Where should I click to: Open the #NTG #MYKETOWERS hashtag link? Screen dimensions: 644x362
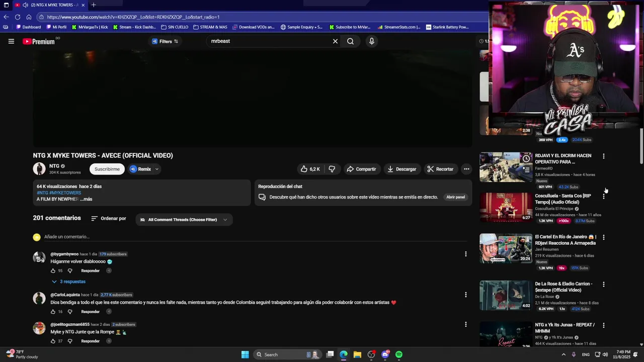click(x=59, y=193)
